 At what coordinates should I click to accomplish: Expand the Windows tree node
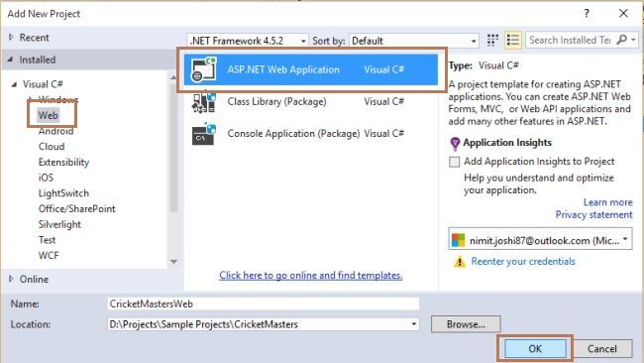click(30, 99)
